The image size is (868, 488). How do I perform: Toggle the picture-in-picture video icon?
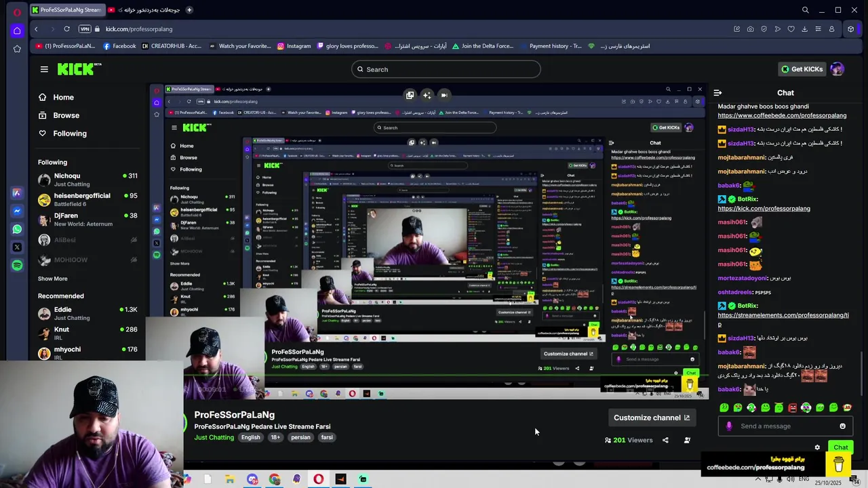pos(410,96)
